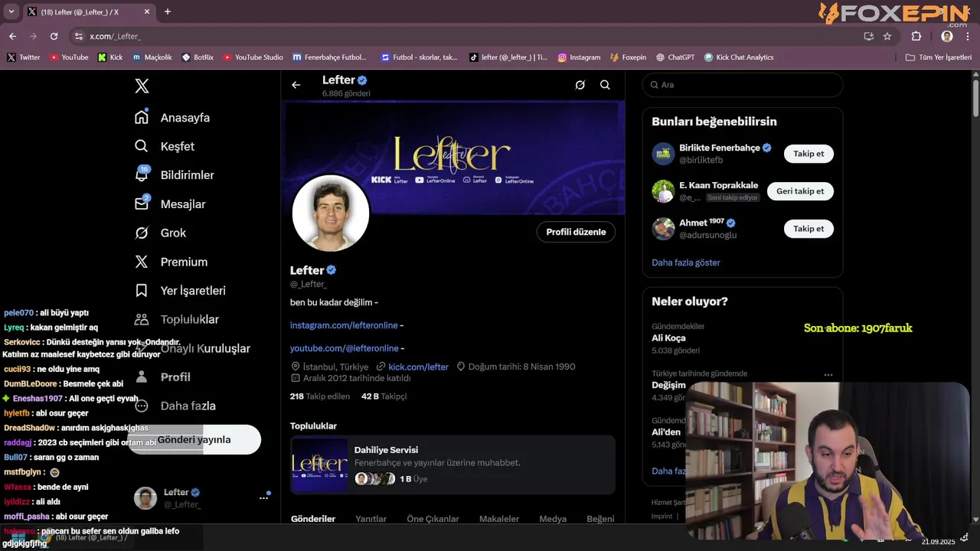Go back in browser navigation

coord(12,36)
